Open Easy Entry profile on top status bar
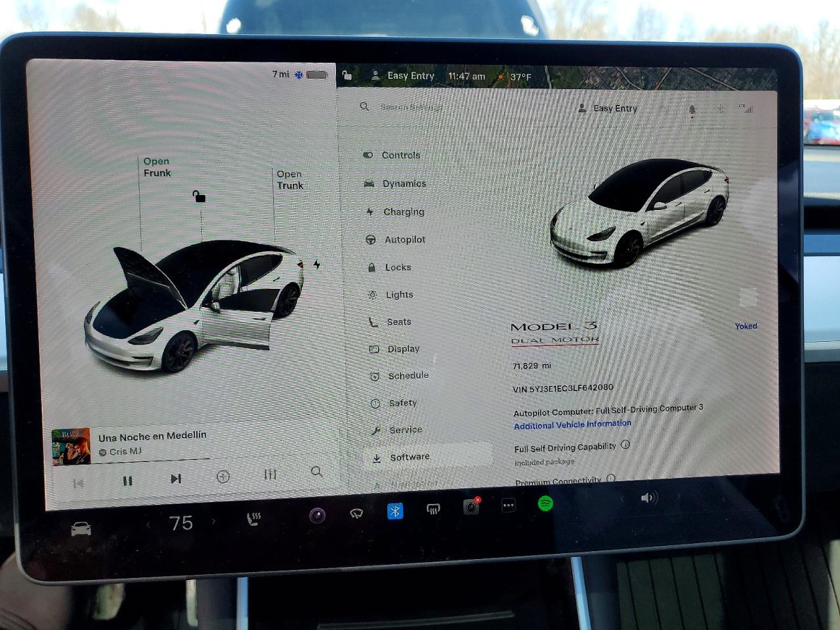The image size is (840, 630). [402, 75]
